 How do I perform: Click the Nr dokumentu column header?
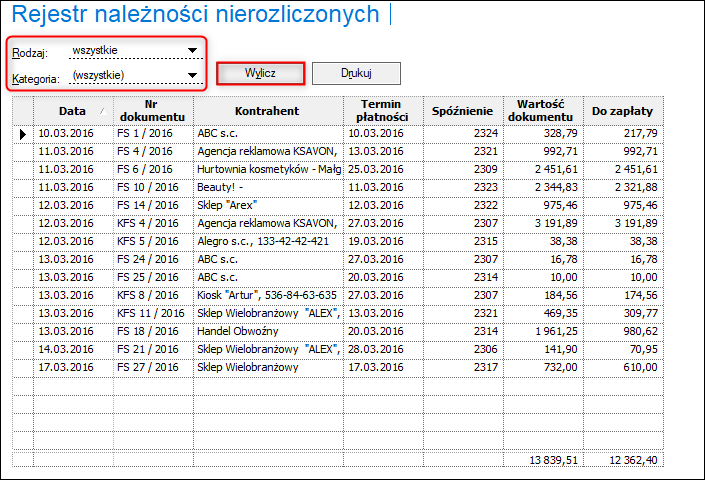point(153,111)
